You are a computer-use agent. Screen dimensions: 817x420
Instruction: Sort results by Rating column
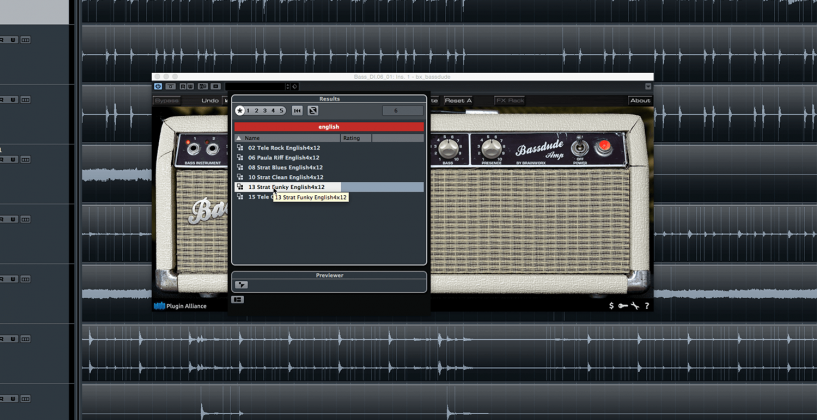click(356, 138)
